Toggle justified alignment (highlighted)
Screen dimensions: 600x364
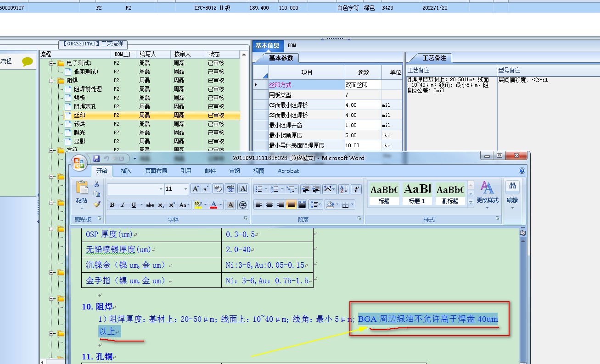click(x=291, y=204)
